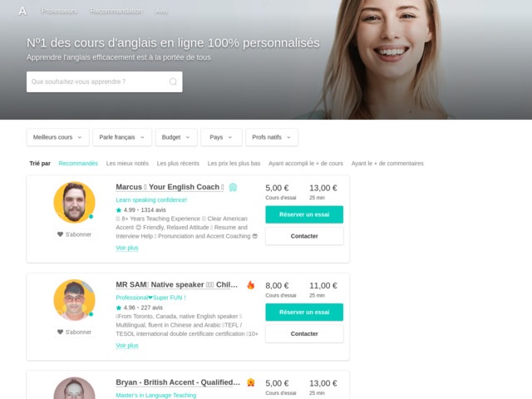Sort by Les mieux notés

(x=127, y=164)
